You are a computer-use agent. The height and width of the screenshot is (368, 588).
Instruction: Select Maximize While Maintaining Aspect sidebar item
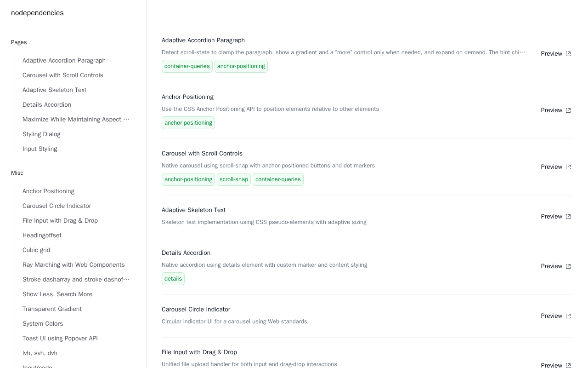coord(76,120)
